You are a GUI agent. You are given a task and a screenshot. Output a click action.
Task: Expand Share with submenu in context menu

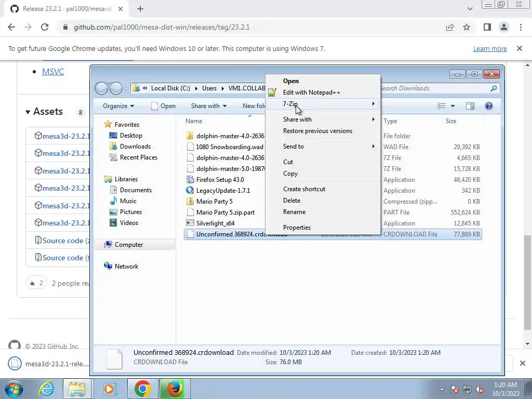(323, 119)
